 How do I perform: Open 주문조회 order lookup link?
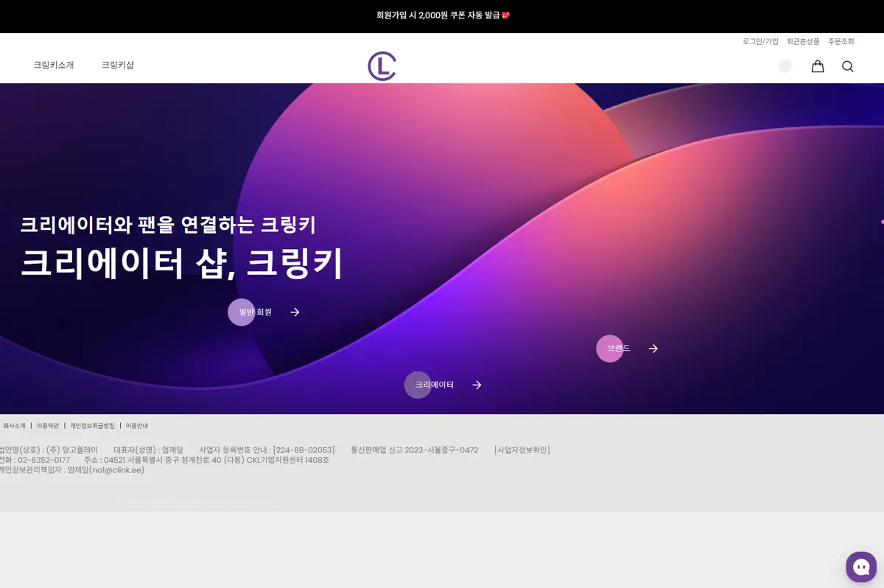coord(841,41)
